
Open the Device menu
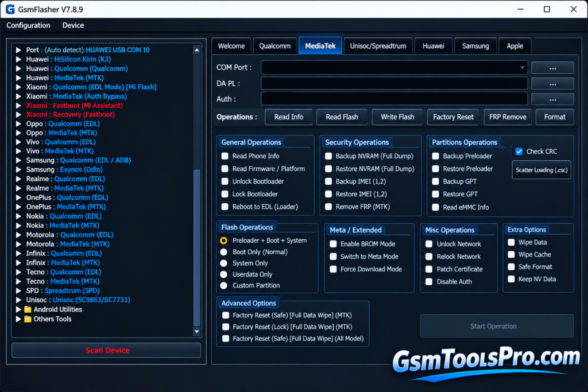pos(73,25)
